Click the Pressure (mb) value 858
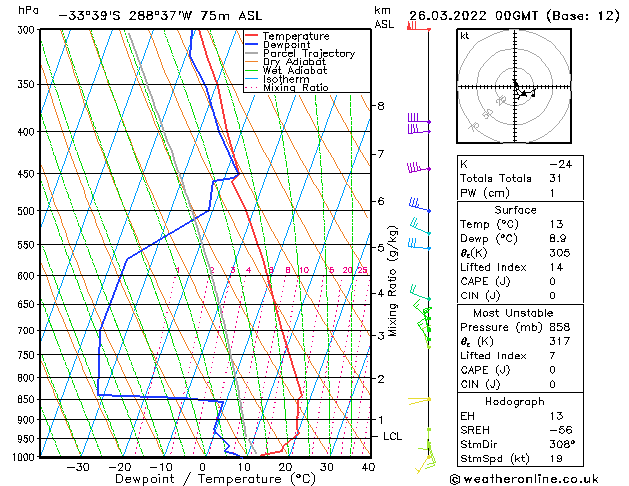Image resolution: width=629 pixels, height=486 pixels. pos(560,327)
